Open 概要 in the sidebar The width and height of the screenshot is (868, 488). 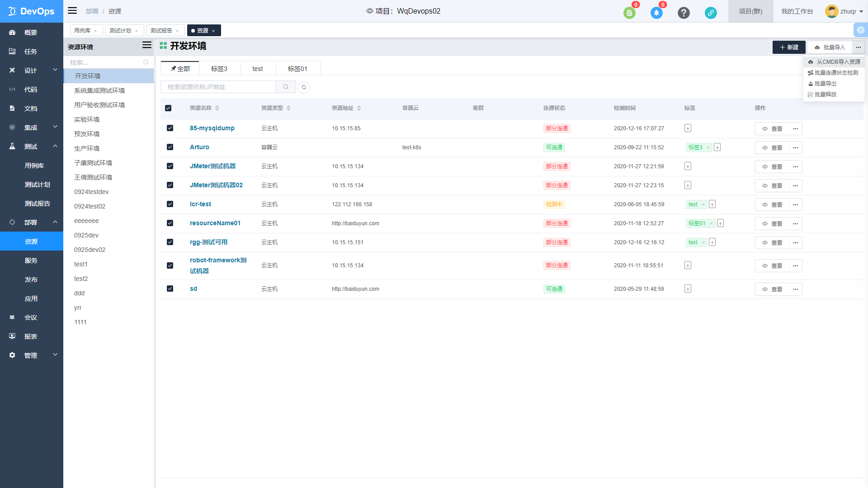(32, 33)
